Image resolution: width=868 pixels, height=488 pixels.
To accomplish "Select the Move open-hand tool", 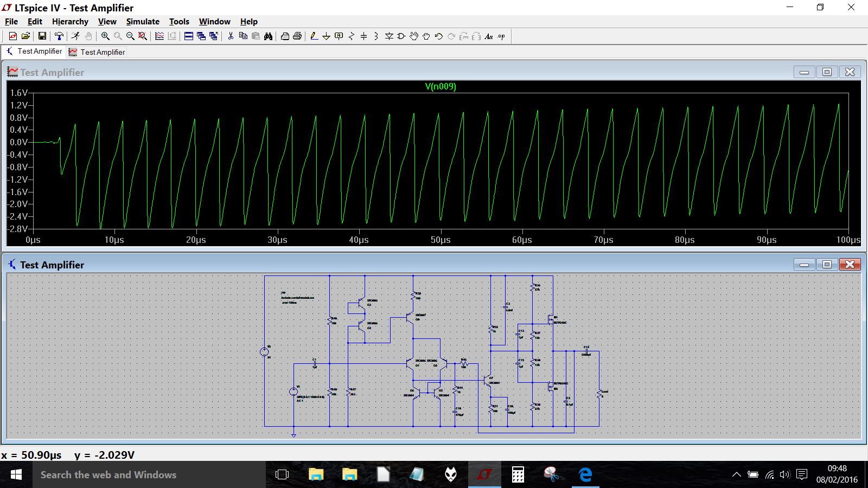I will (414, 36).
